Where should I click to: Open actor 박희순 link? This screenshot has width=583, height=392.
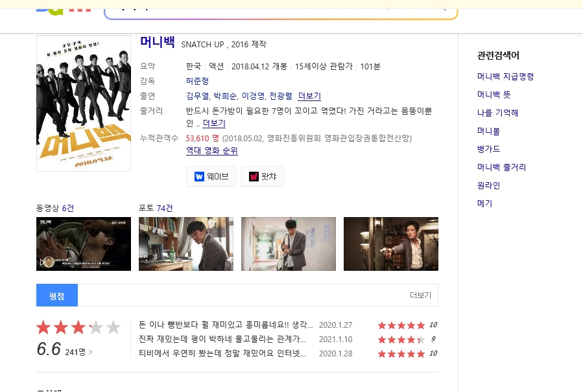[x=225, y=96]
